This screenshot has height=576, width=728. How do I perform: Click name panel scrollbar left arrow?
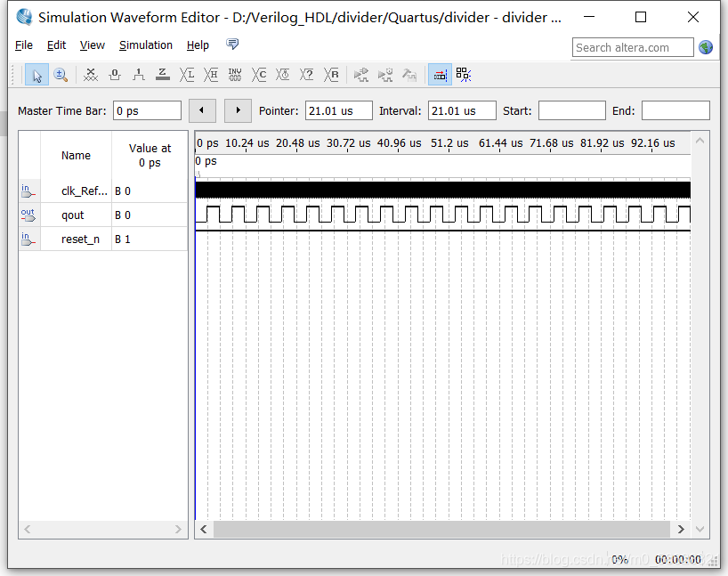pos(28,529)
